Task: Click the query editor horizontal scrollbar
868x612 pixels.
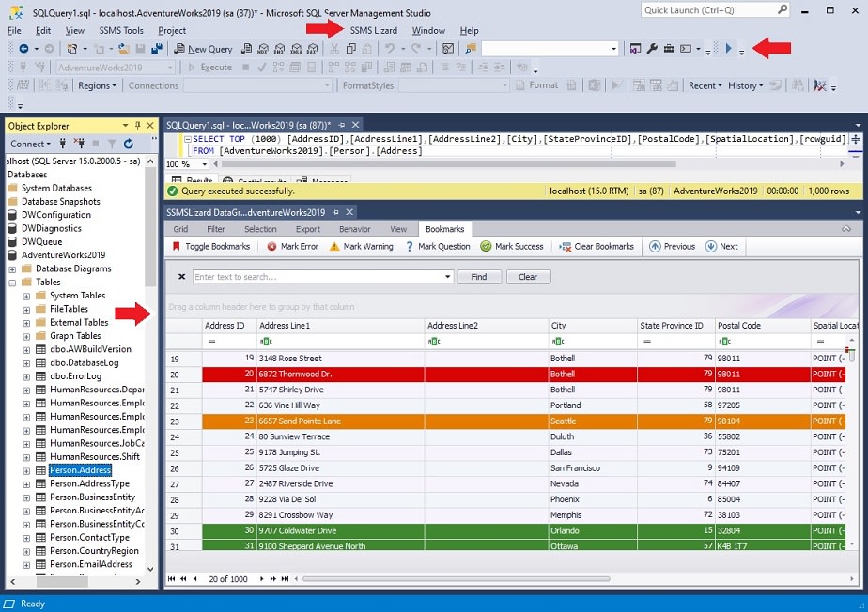Action: [x=449, y=163]
